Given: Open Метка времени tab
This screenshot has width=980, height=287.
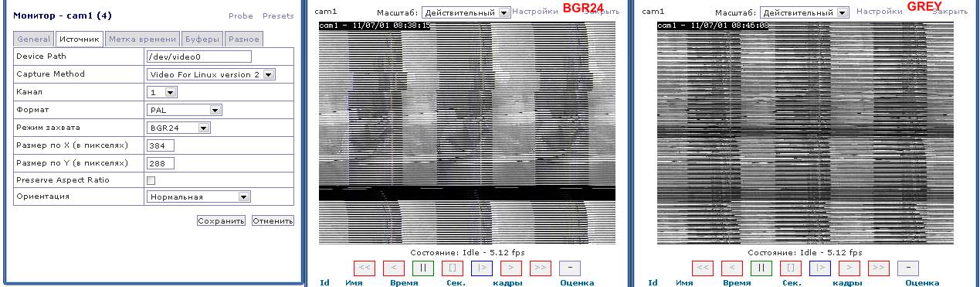Looking at the screenshot, I should pyautogui.click(x=142, y=39).
